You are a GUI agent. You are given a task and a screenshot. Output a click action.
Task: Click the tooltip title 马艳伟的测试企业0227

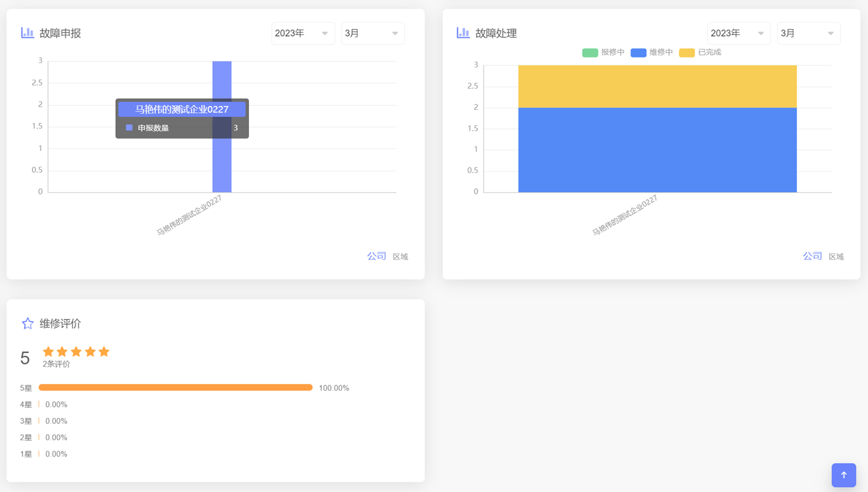click(182, 109)
